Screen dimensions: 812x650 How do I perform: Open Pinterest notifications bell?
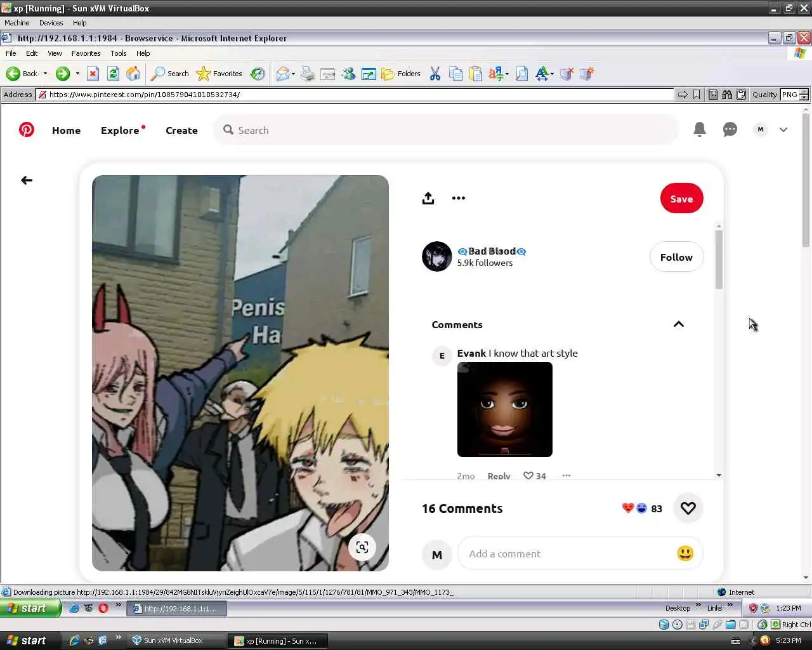pos(700,129)
